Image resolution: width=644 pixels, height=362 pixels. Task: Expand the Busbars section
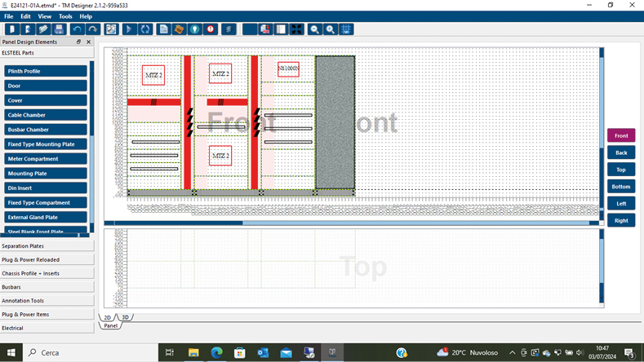pyautogui.click(x=47, y=287)
